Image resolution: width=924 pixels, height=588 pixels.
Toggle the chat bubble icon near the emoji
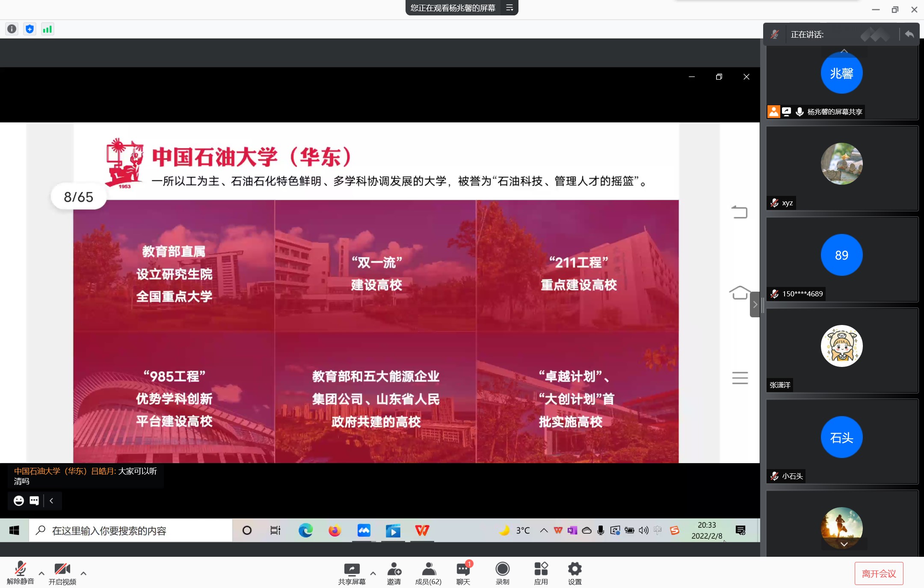coord(34,500)
